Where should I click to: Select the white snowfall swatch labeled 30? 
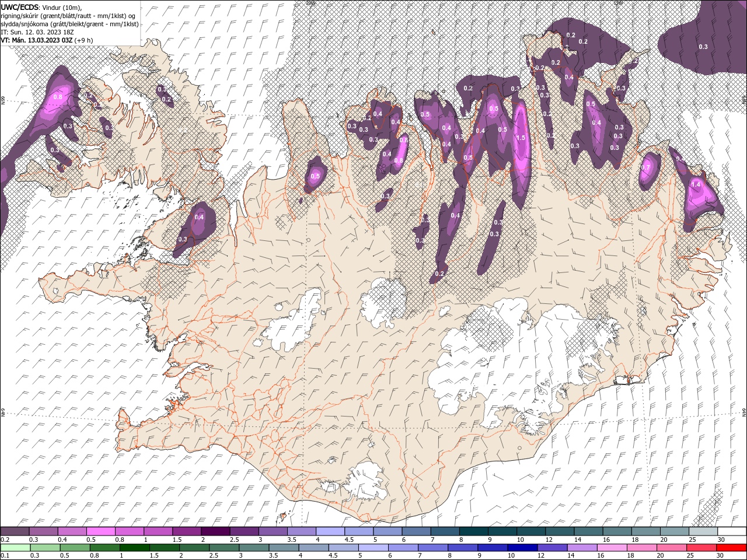(x=732, y=531)
